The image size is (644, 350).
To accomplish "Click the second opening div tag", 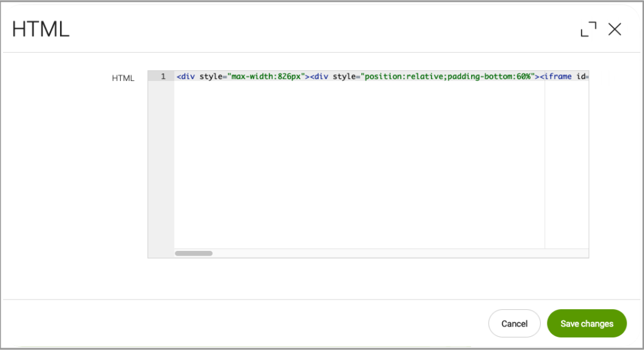I will (x=320, y=77).
